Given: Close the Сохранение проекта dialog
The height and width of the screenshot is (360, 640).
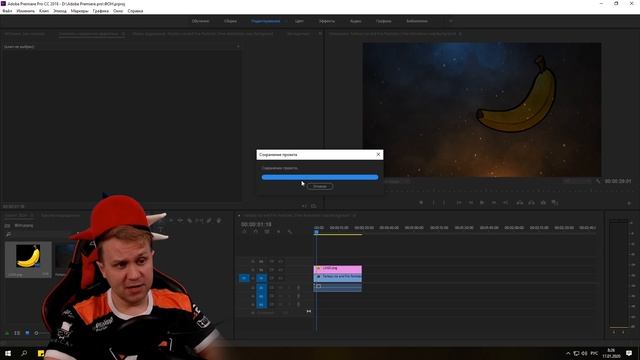Looking at the screenshot, I should coord(378,154).
